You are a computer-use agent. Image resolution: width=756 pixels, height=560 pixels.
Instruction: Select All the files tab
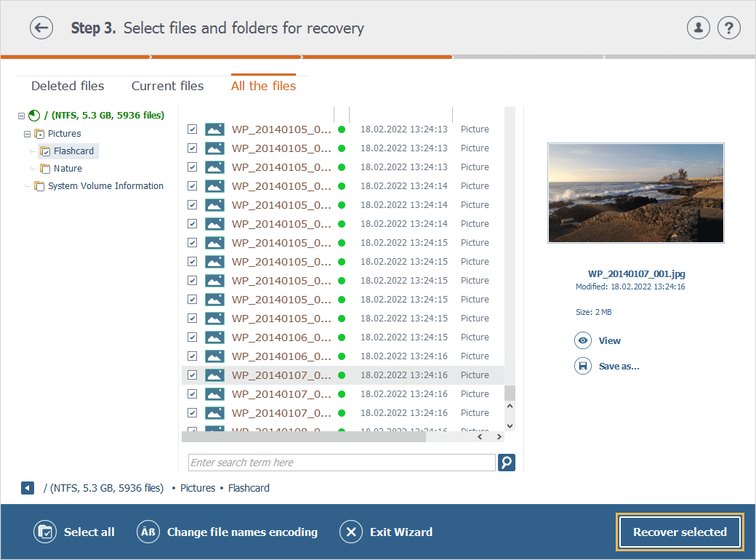click(263, 86)
